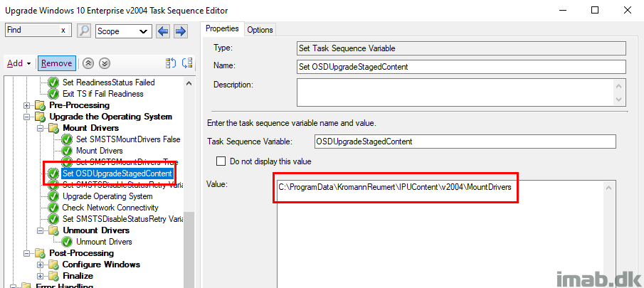Click folder icon of Pre-Processing group
The width and height of the screenshot is (644, 288).
(x=41, y=105)
